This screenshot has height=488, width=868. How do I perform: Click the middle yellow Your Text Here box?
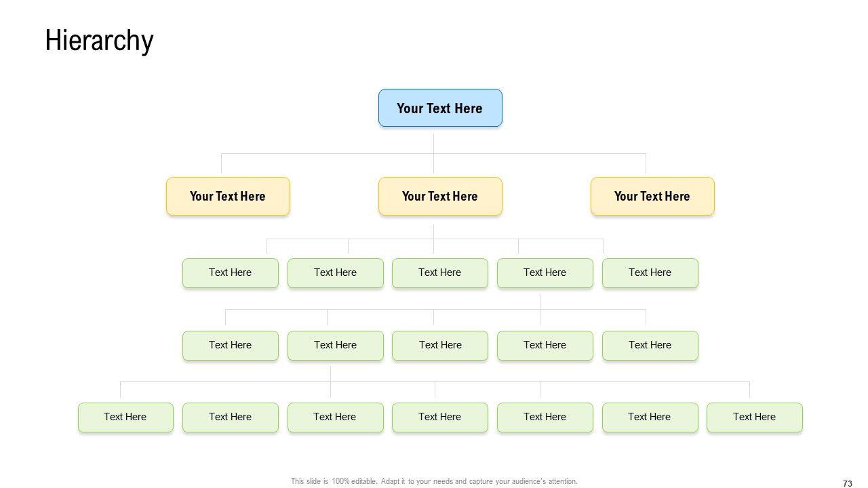click(440, 197)
